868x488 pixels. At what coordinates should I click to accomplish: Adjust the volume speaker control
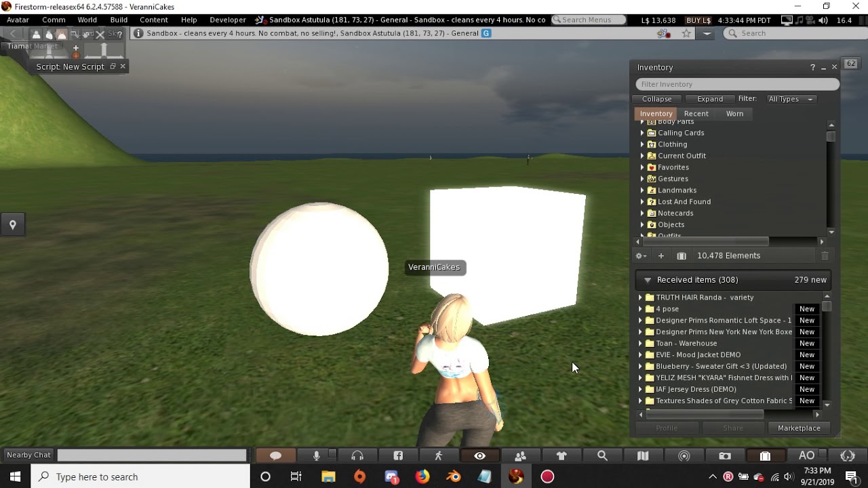(x=823, y=20)
